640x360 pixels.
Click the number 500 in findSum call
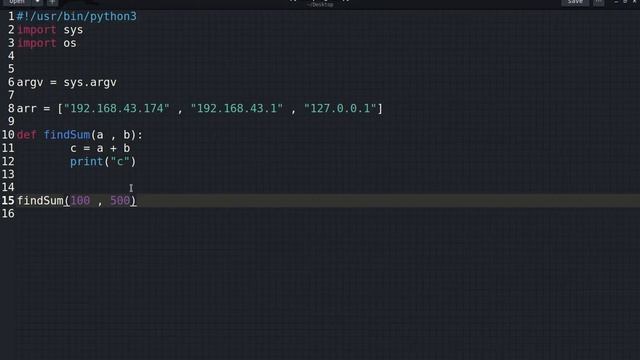[x=120, y=200]
